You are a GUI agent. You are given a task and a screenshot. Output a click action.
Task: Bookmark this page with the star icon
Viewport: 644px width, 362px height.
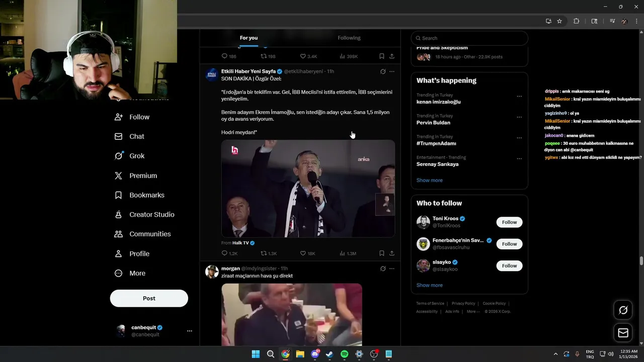click(559, 21)
